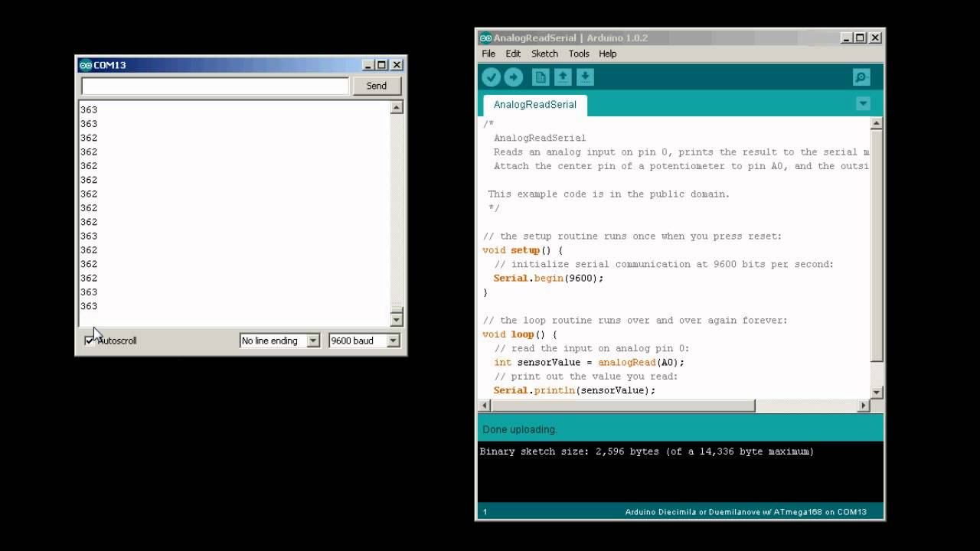The height and width of the screenshot is (551, 980).
Task: Close the COM13 serial monitor window
Action: [x=397, y=65]
